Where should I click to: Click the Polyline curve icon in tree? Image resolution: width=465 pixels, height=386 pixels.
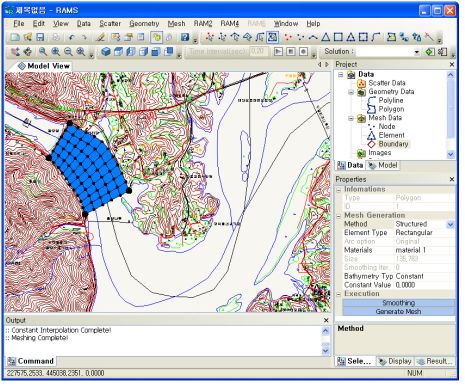(x=371, y=100)
